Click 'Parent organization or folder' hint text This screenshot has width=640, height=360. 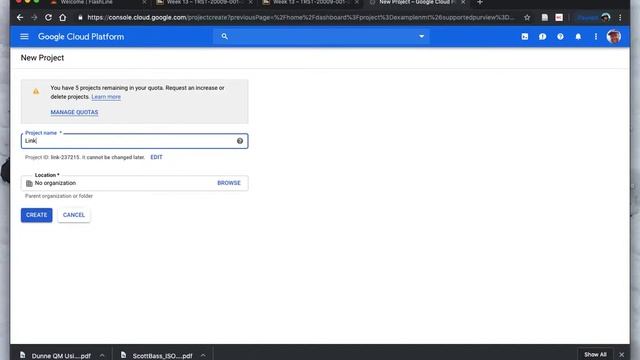[x=59, y=196]
